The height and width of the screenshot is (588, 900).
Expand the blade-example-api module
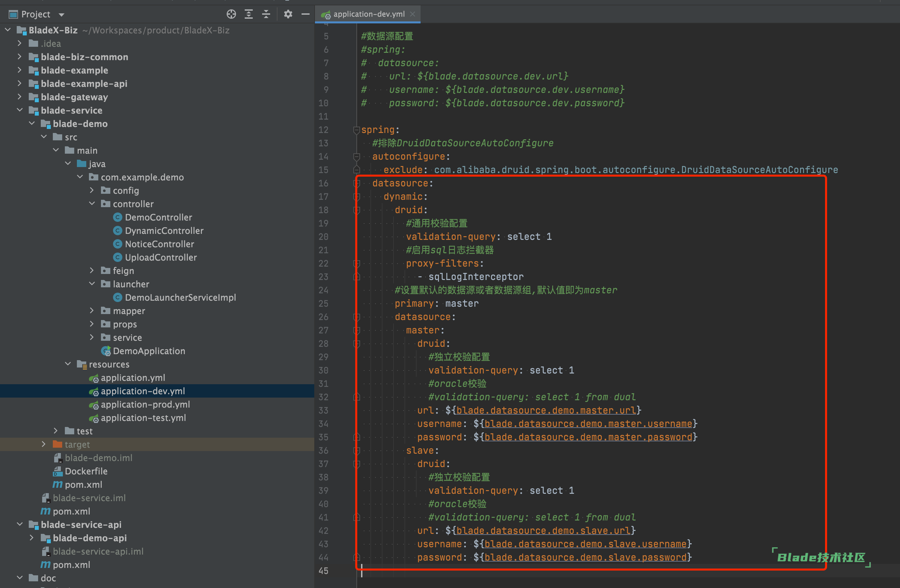pyautogui.click(x=20, y=83)
